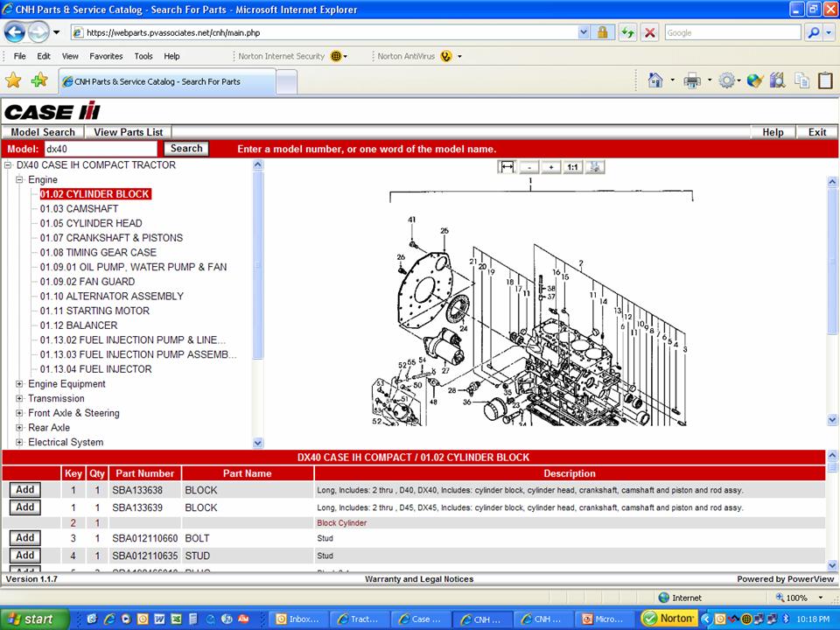Switch to the CNH Parts & Service Catalog tab
Image resolution: width=840 pixels, height=630 pixels.
tap(167, 81)
